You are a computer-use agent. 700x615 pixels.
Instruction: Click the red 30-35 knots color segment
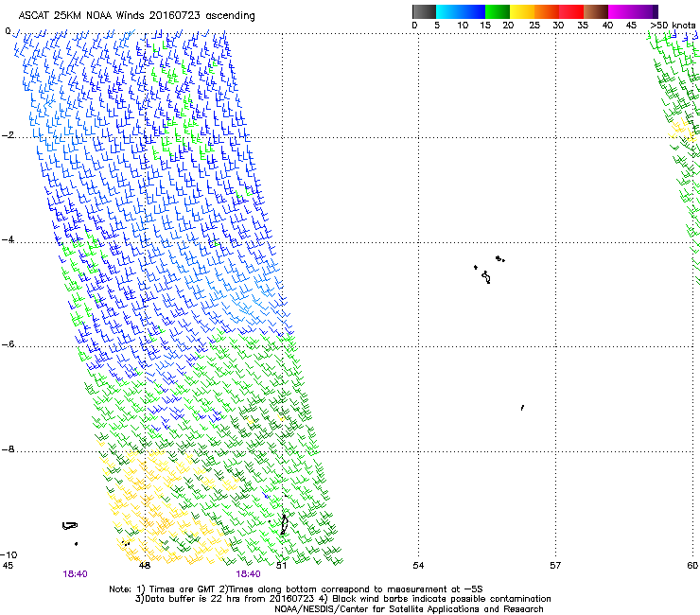click(571, 11)
